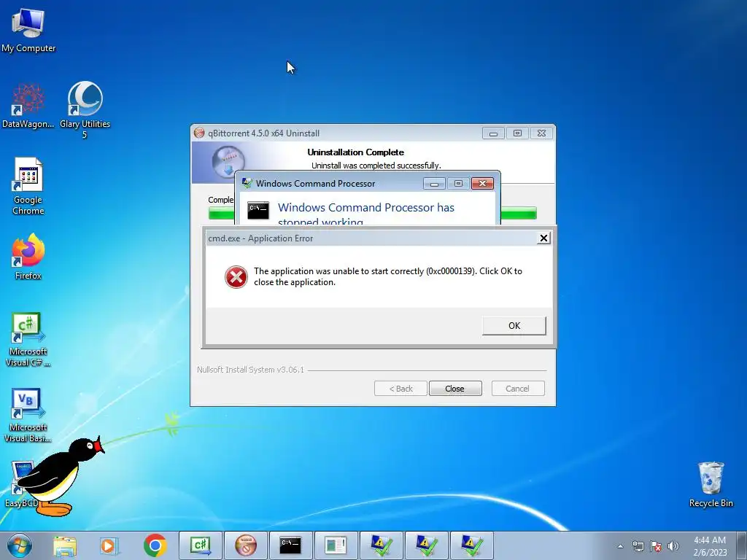747x560 pixels.
Task: Switch to cmd.exe taskbar item
Action: 290,545
